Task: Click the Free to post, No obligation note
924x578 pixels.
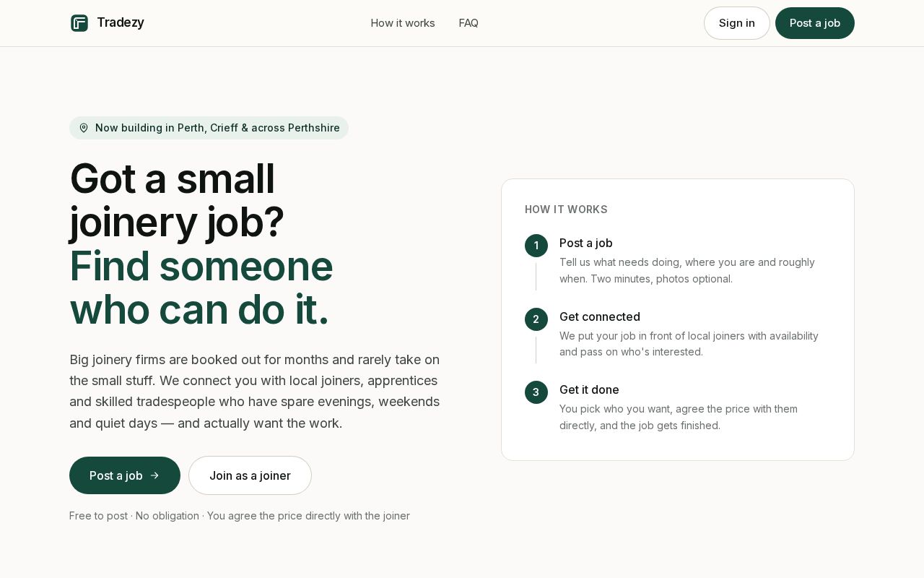Action: click(240, 516)
